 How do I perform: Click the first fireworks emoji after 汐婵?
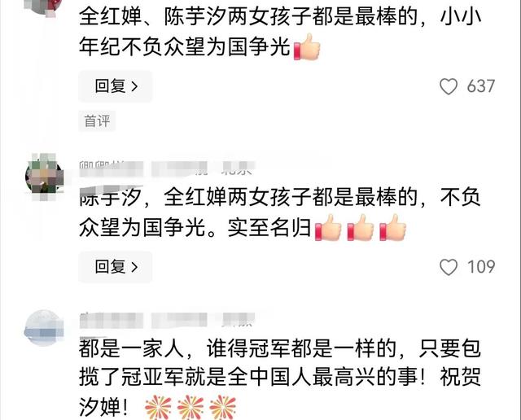pos(158,407)
